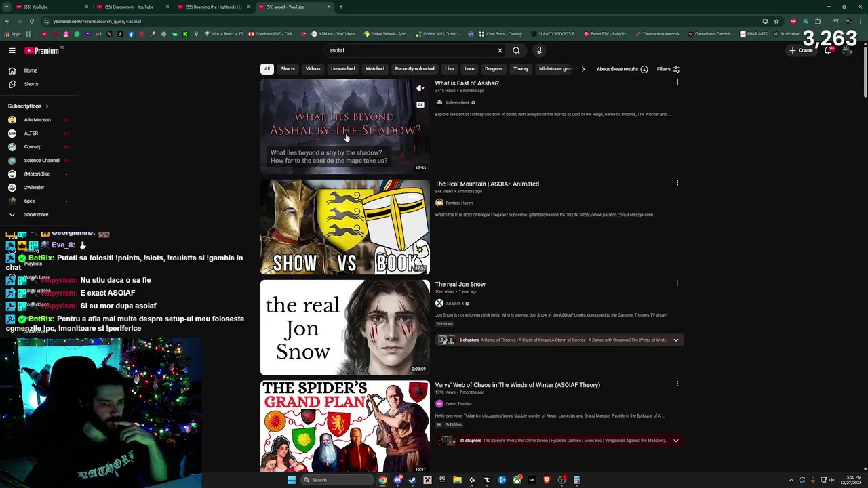Open Picker Wheel bookmark
This screenshot has height=488, width=868.
point(387,33)
